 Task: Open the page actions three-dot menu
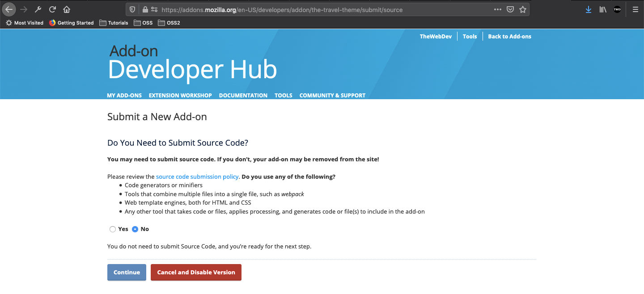(x=498, y=9)
